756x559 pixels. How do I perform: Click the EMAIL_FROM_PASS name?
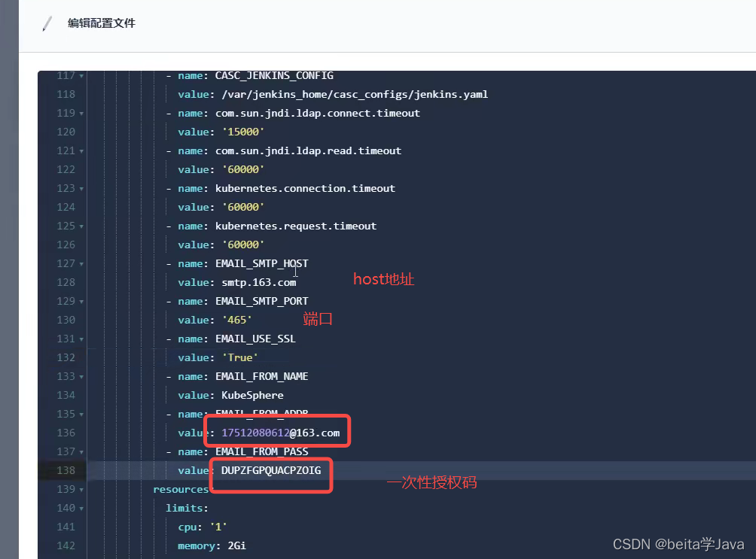tap(262, 451)
